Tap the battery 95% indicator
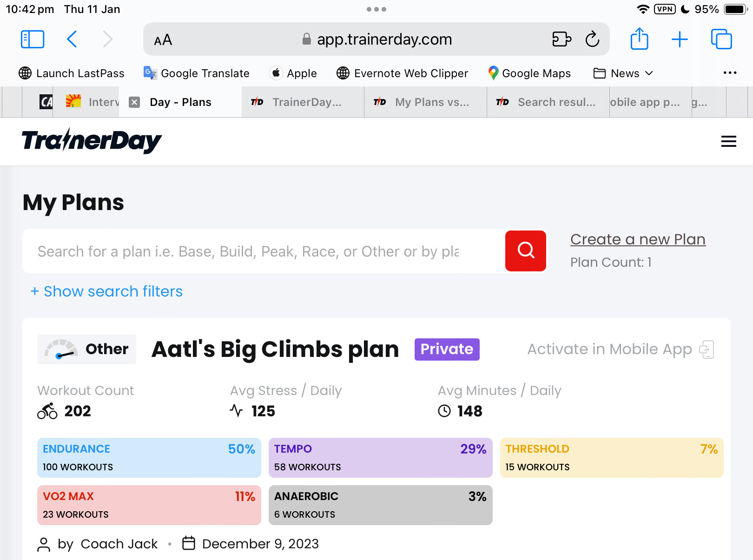 coord(721,9)
